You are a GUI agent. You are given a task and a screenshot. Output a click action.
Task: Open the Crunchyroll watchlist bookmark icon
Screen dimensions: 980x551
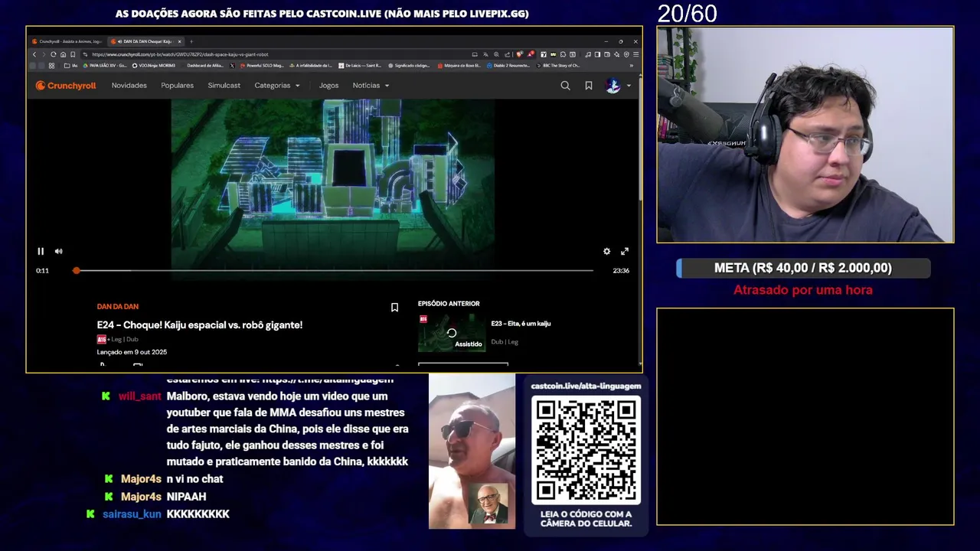coord(588,86)
